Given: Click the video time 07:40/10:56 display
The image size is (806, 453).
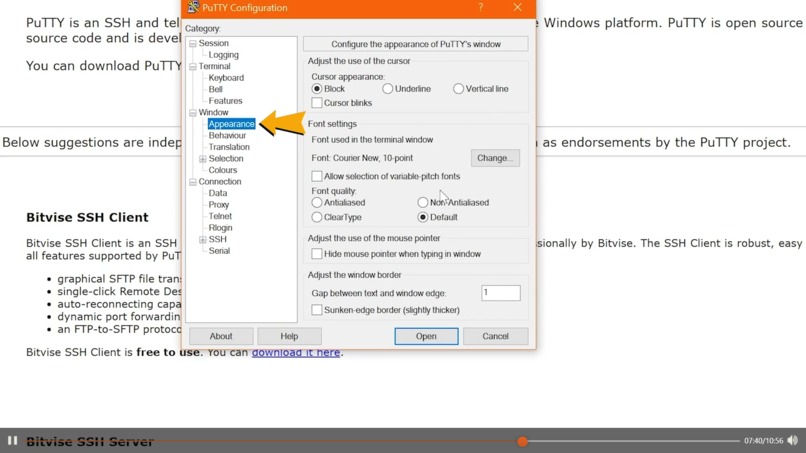Looking at the screenshot, I should pyautogui.click(x=763, y=441).
